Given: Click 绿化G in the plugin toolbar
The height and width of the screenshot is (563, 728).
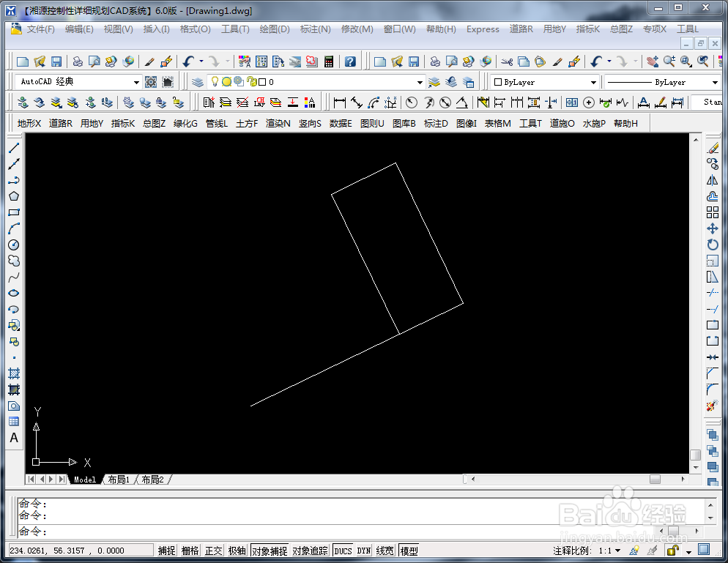Looking at the screenshot, I should click(x=185, y=124).
